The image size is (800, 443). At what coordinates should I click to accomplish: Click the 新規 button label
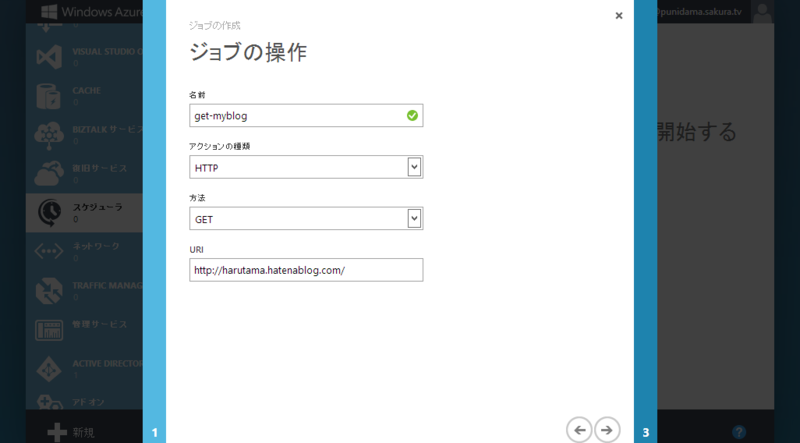pyautogui.click(x=83, y=433)
